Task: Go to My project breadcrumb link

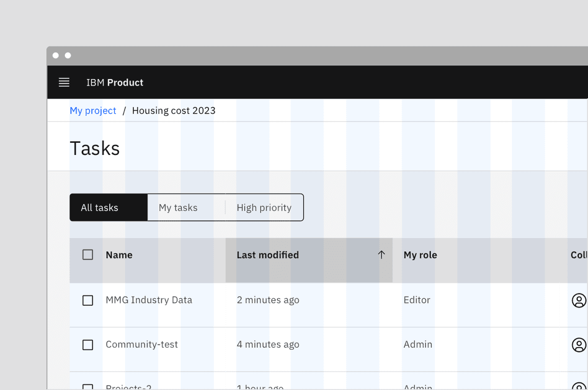Action: coord(93,111)
